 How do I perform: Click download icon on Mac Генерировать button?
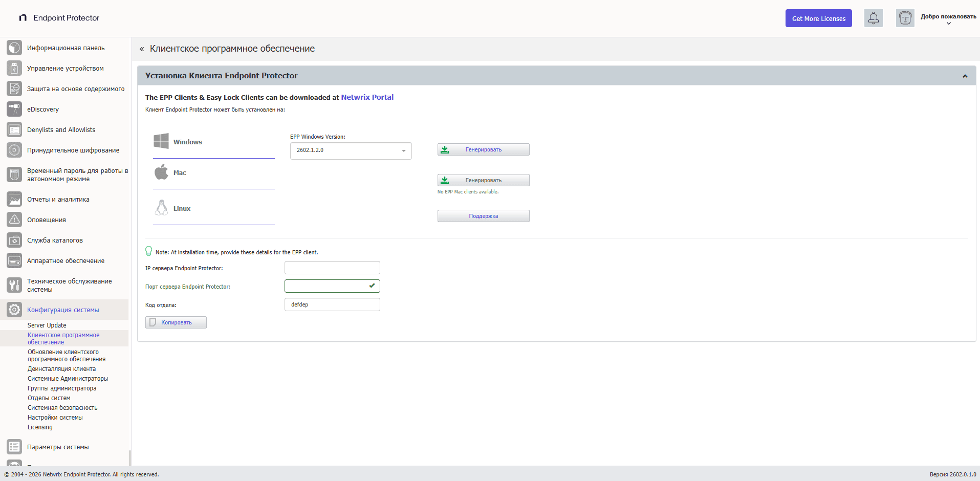(445, 180)
